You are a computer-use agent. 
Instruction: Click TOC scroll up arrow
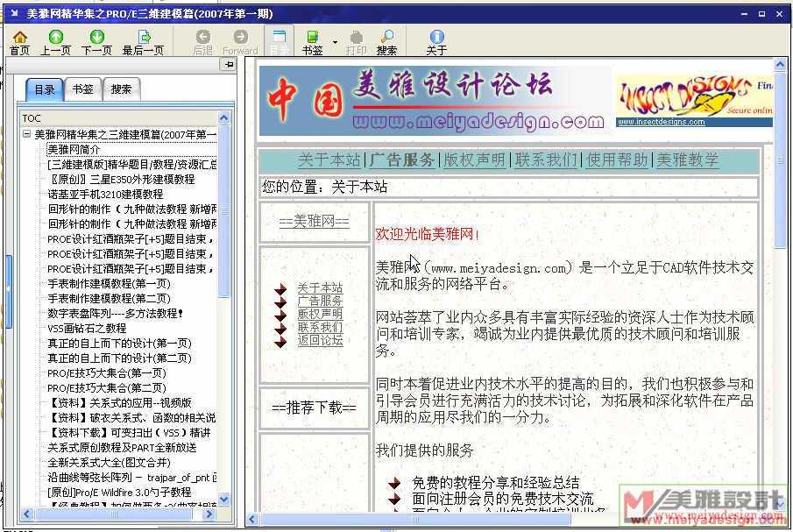(x=224, y=118)
